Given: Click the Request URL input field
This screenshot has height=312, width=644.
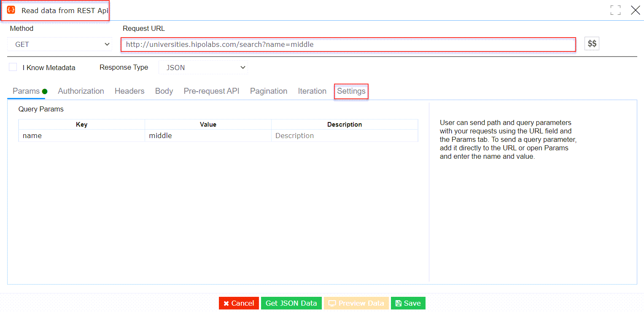Looking at the screenshot, I should pos(348,44).
